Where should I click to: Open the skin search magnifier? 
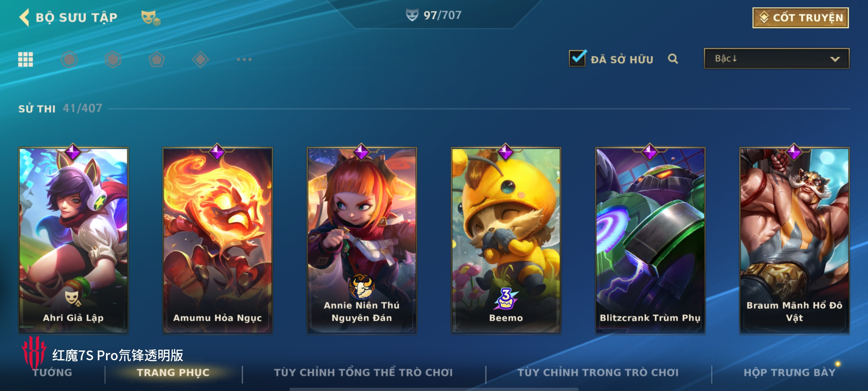673,59
